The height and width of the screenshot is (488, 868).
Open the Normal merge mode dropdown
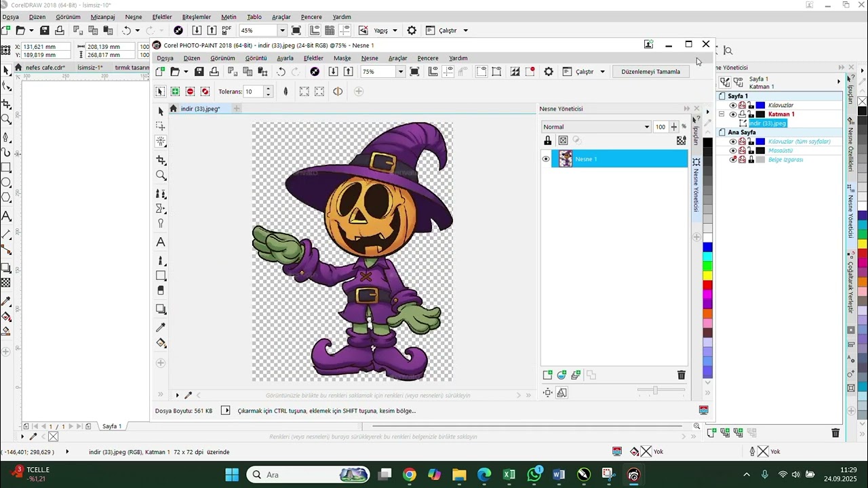coord(646,127)
